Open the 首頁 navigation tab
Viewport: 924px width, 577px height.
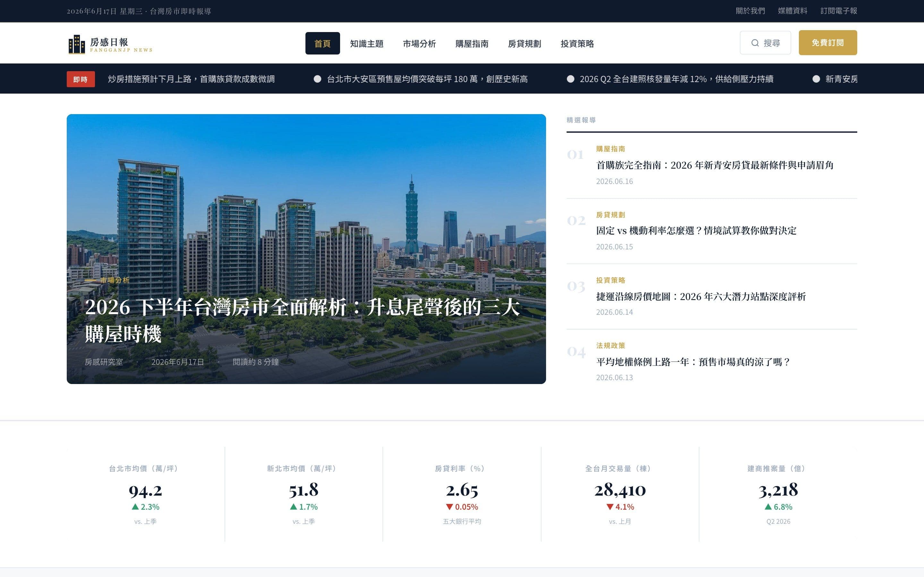click(322, 44)
